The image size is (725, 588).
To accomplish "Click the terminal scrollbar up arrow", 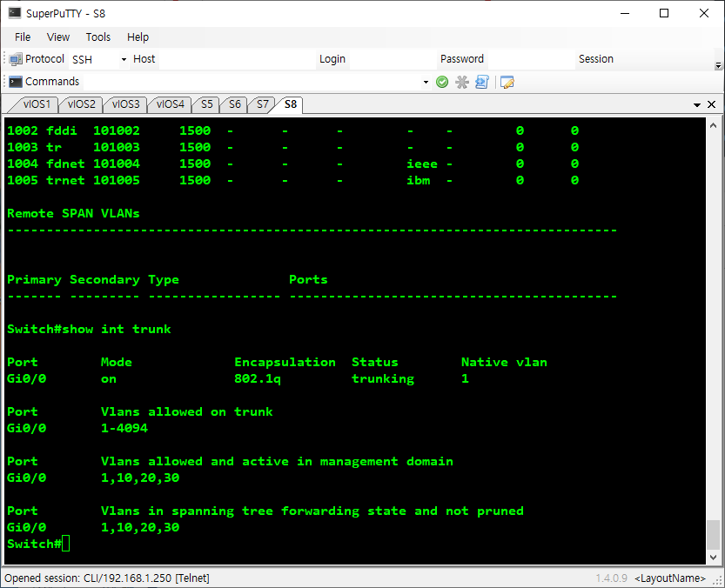I will tap(713, 125).
